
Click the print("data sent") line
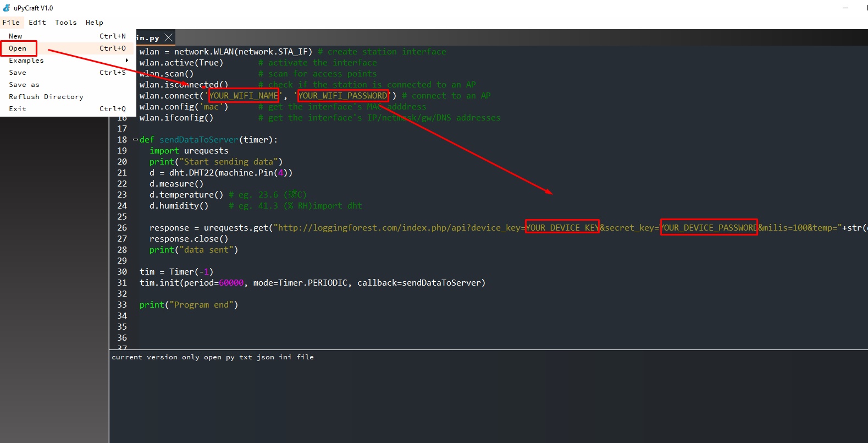click(193, 250)
